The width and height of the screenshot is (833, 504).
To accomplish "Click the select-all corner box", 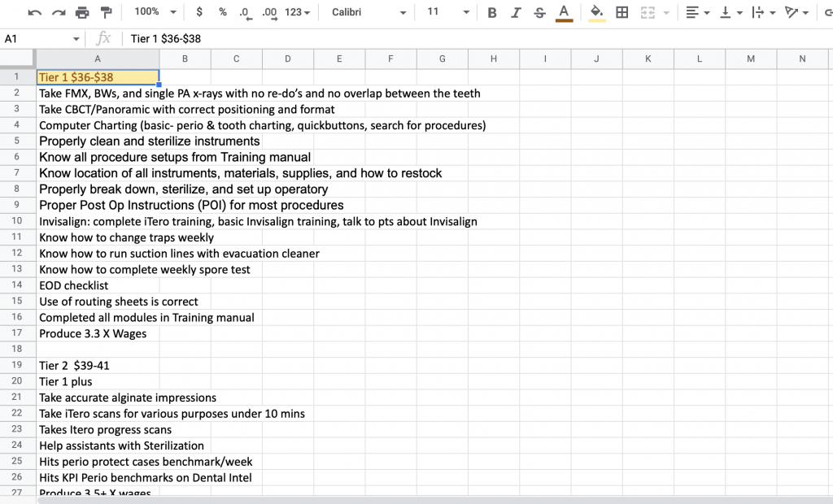I will point(18,59).
